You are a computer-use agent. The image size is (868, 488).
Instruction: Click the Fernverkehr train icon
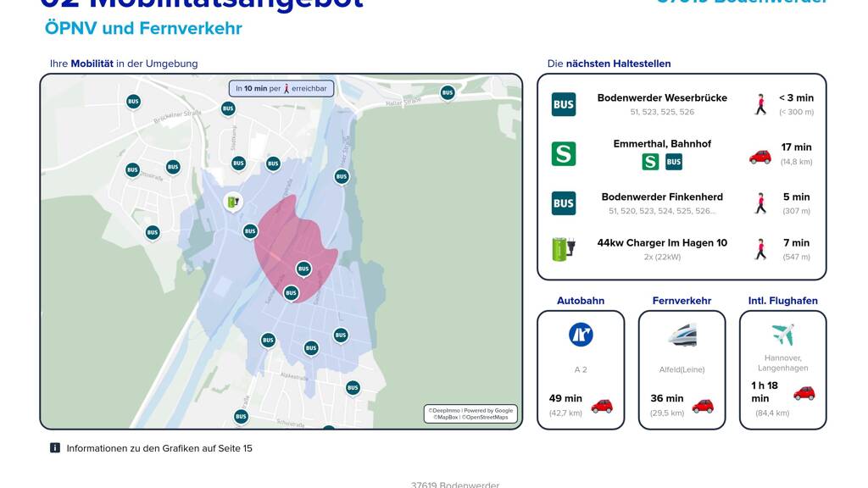(x=682, y=335)
